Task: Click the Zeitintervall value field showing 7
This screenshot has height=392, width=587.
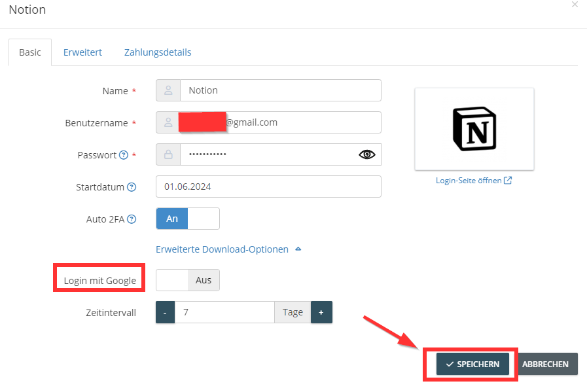Action: (224, 312)
